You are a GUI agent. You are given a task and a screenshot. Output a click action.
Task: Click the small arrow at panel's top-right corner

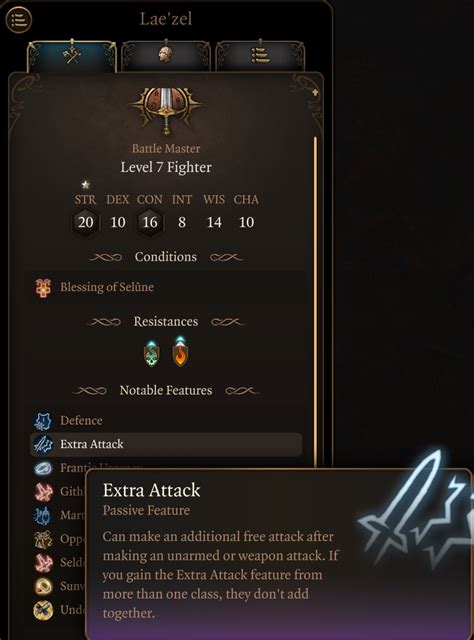315,93
